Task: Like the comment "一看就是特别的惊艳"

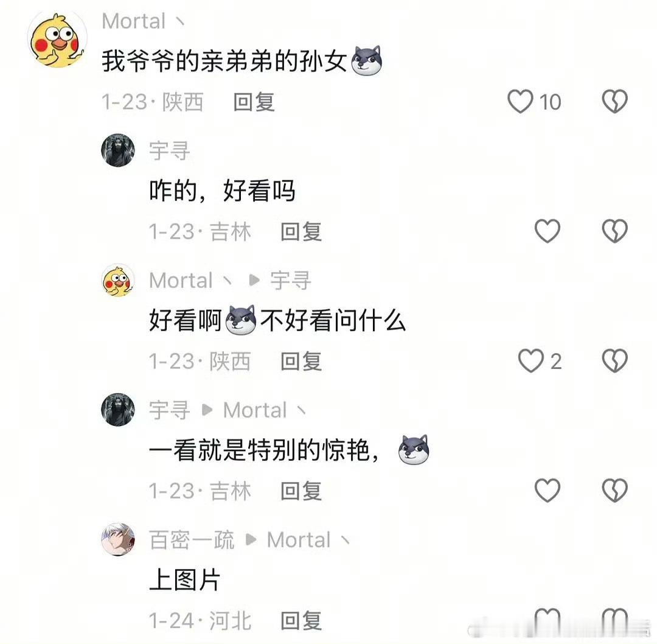Action: tap(547, 490)
